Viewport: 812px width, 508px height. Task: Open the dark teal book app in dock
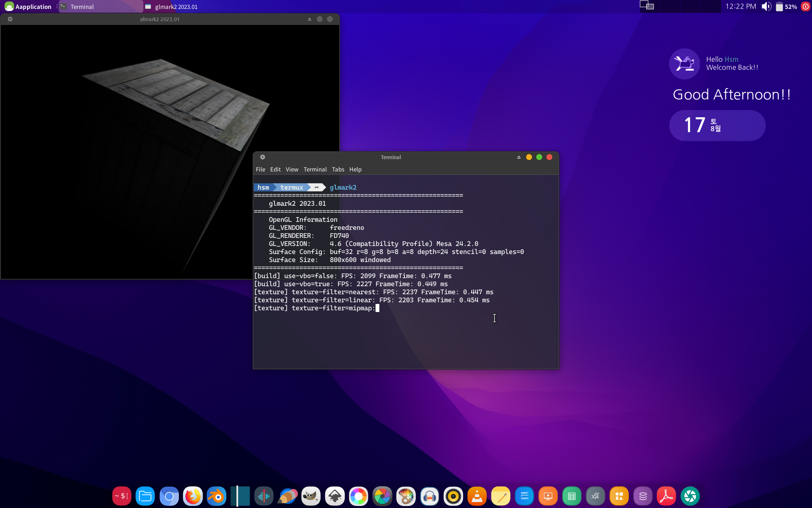(240, 496)
